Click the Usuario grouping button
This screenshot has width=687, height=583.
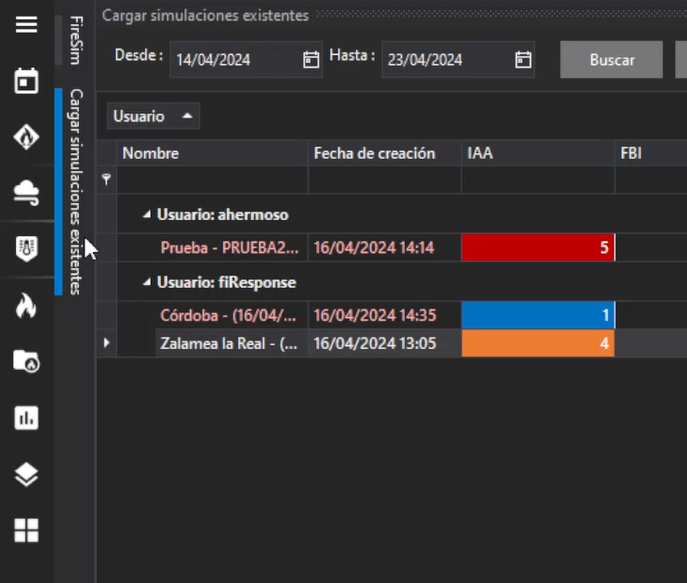click(153, 116)
